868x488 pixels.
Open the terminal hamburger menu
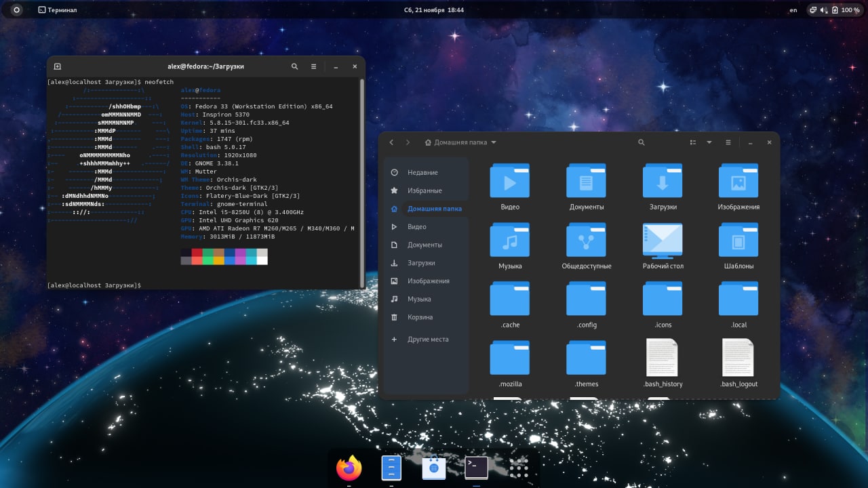pyautogui.click(x=313, y=66)
